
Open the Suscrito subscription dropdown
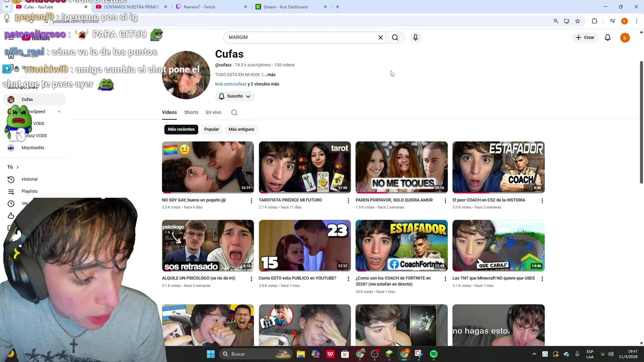click(234, 96)
